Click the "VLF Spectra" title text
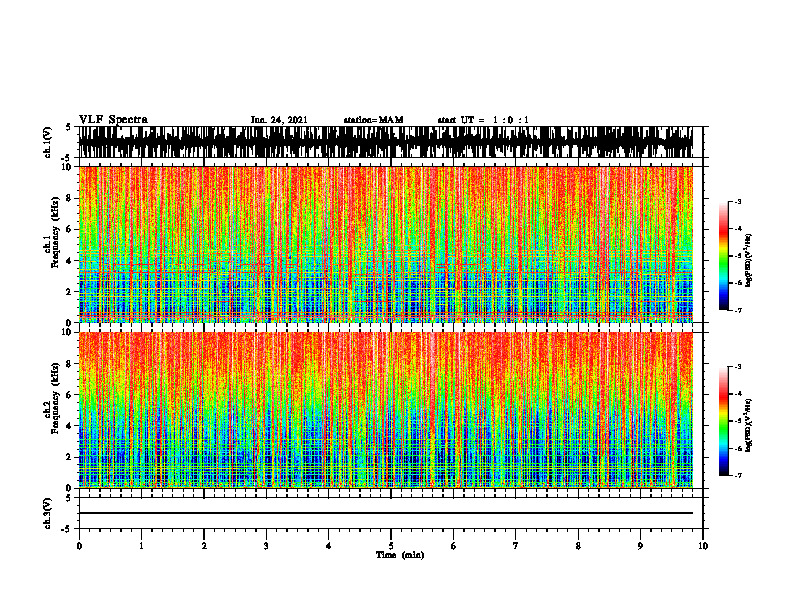792x612 pixels. tap(113, 120)
